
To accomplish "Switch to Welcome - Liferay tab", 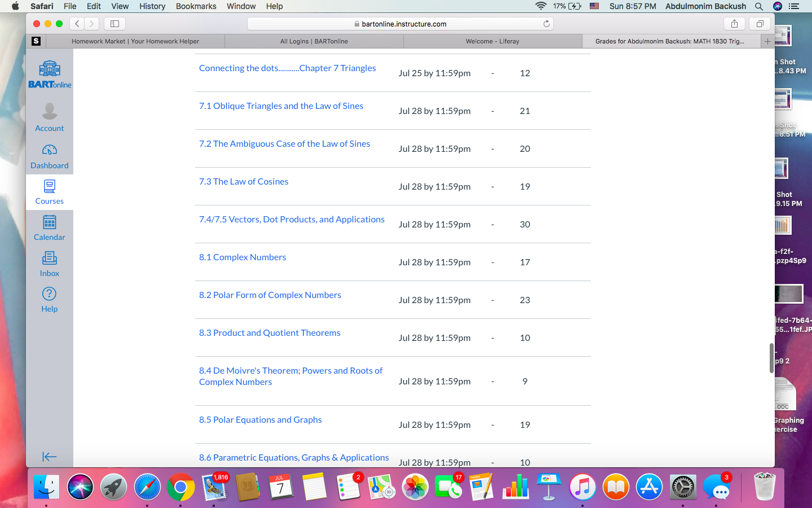I will click(492, 41).
